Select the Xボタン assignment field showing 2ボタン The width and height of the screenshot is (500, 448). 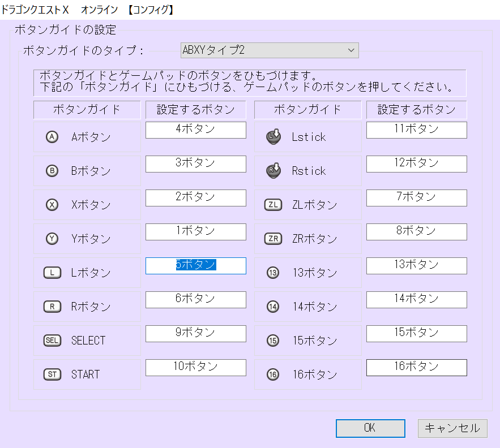pyautogui.click(x=196, y=198)
